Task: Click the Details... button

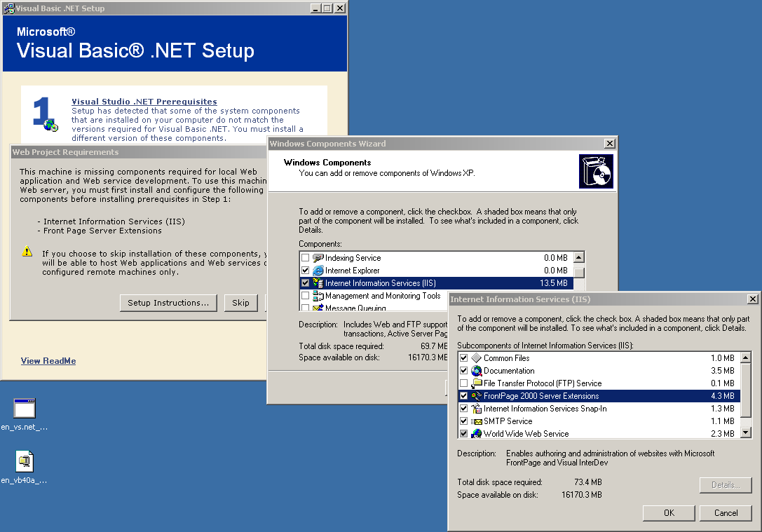Action: coord(726,485)
